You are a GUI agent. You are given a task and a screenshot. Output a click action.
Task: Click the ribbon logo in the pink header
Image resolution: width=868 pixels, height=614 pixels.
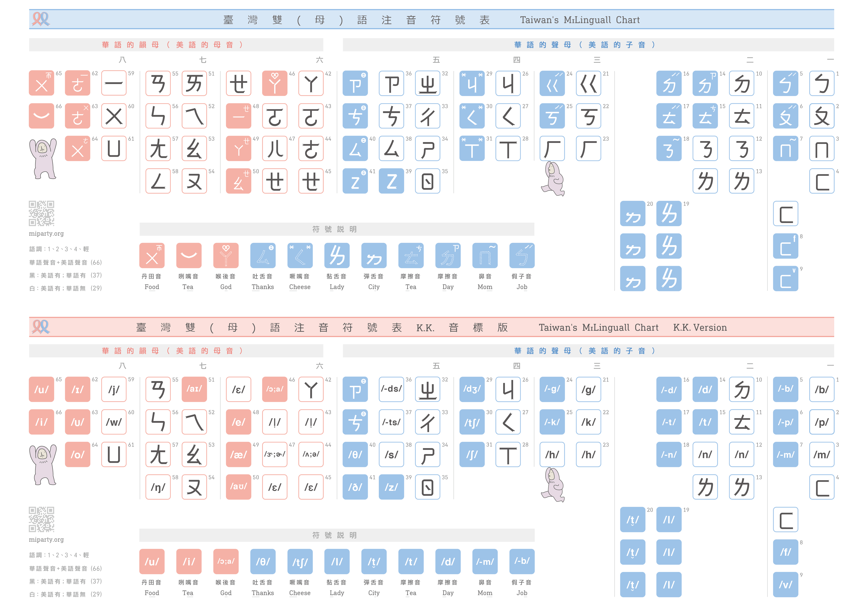[41, 327]
